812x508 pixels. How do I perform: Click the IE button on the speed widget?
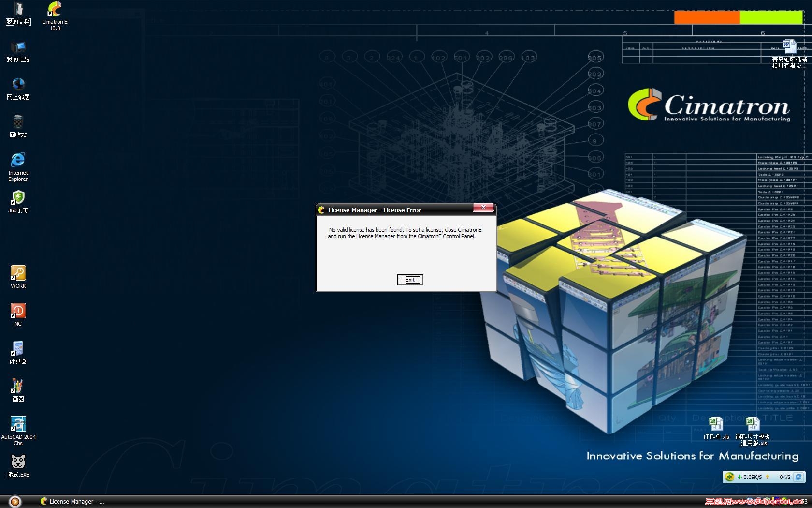pos(798,477)
